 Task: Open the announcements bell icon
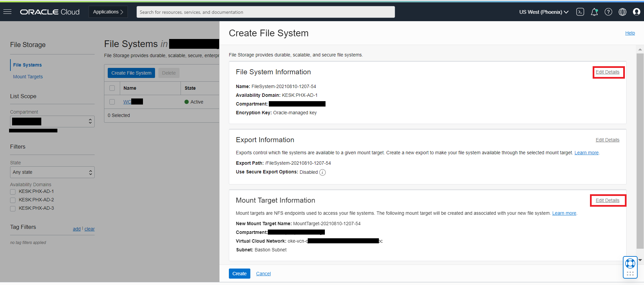tap(594, 12)
